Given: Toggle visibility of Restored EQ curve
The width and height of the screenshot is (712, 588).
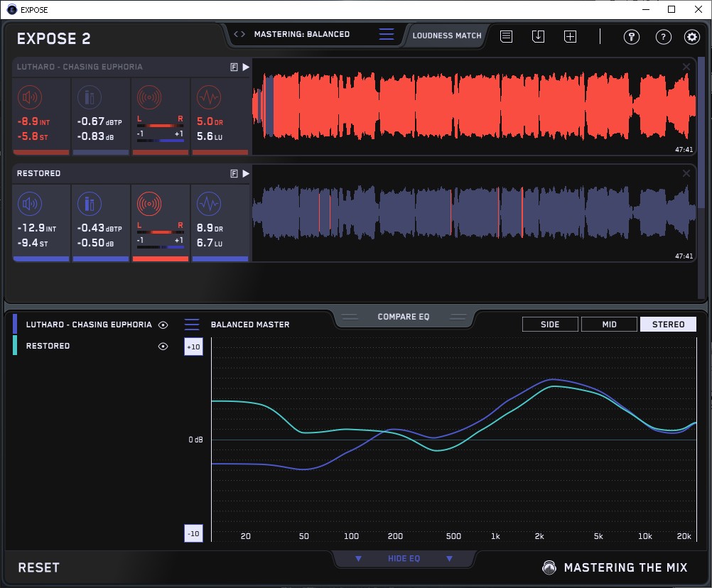Looking at the screenshot, I should point(163,347).
